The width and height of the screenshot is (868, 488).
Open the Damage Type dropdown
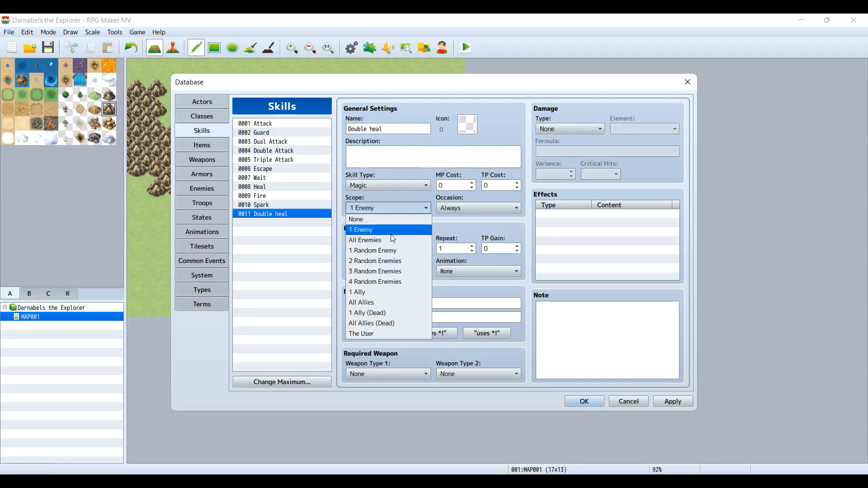coord(570,129)
